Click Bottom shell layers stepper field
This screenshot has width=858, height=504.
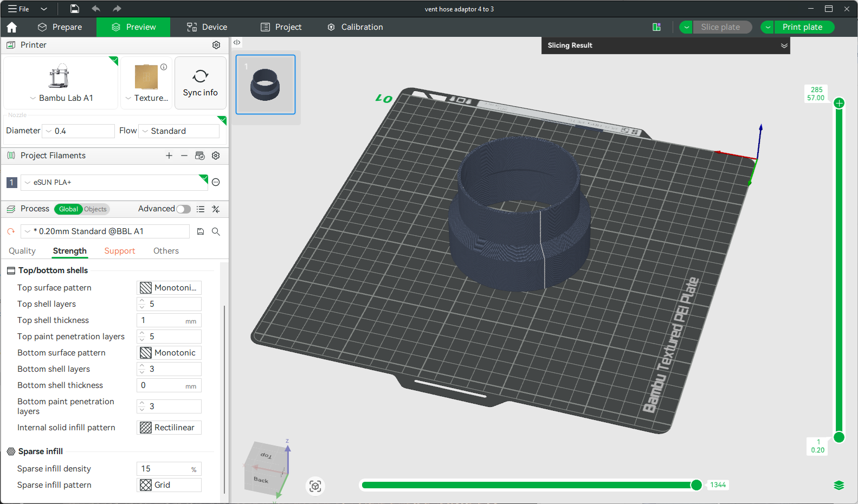coord(169,369)
